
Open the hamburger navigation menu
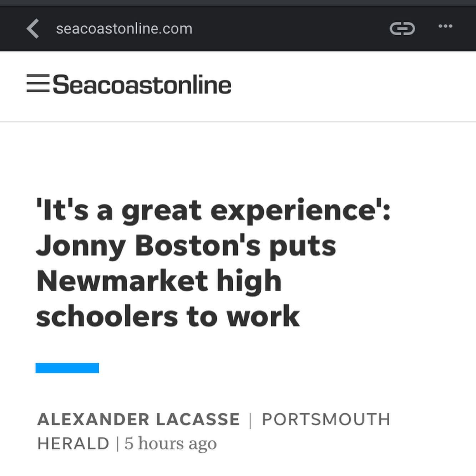pos(38,83)
